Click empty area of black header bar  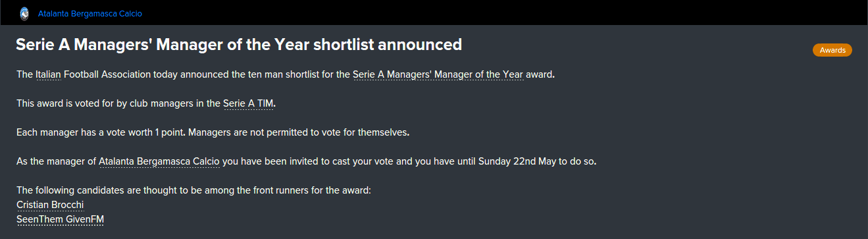(x=500, y=13)
